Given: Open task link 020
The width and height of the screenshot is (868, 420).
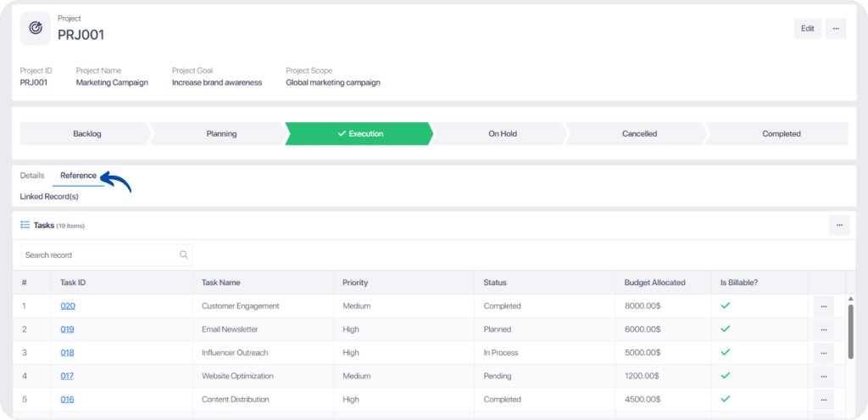Looking at the screenshot, I should 68,305.
